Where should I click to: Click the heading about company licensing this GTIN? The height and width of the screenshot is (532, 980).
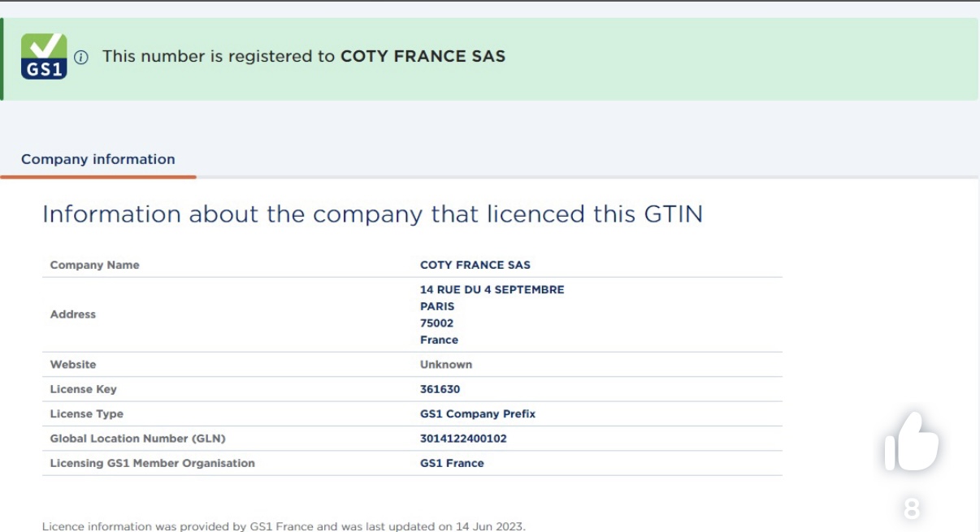(x=372, y=214)
